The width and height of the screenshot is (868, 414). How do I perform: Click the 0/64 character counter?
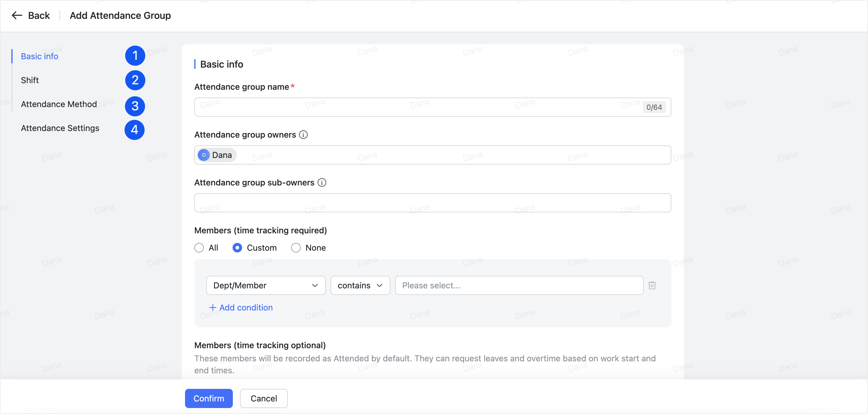(654, 107)
